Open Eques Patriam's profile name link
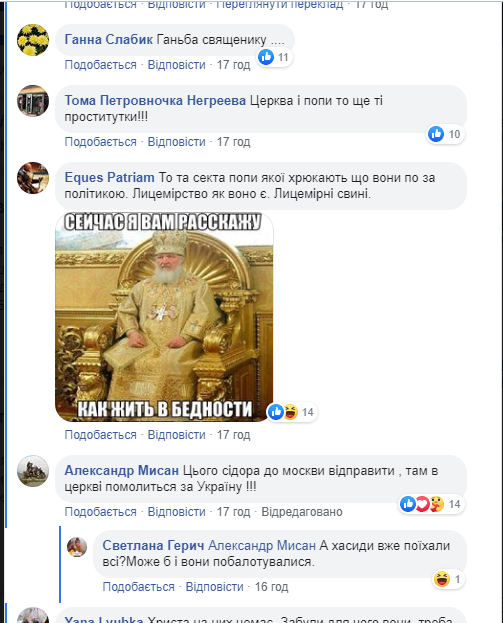 (110, 177)
